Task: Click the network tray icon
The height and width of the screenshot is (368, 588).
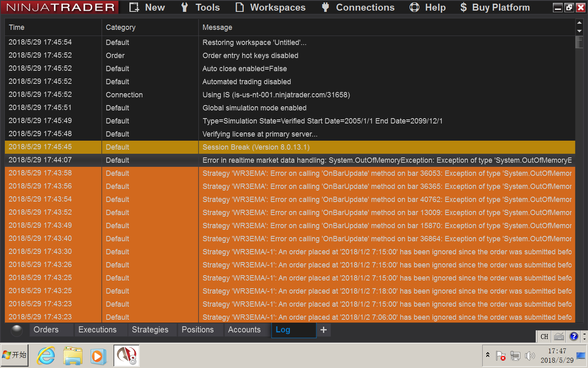Action: tap(515, 356)
